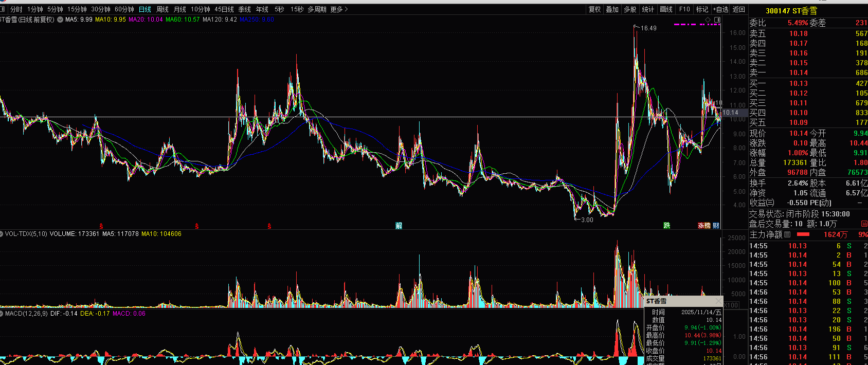Click MACD(12,26,9) indicator label
The height and width of the screenshot is (365, 868).
26,313
